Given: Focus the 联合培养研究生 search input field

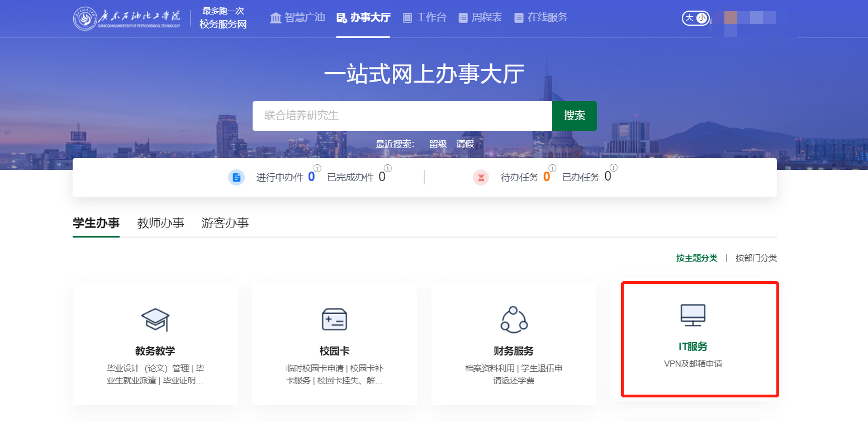Looking at the screenshot, I should point(402,116).
